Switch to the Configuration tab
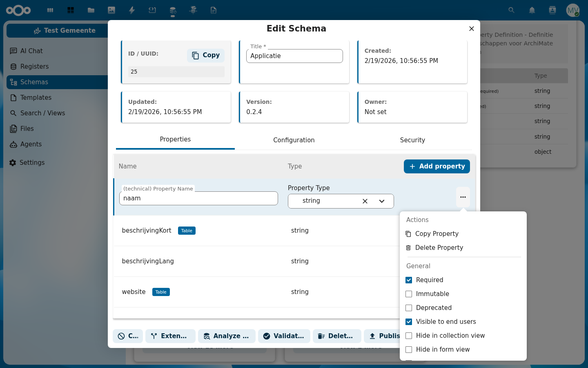This screenshot has height=368, width=588. (294, 140)
